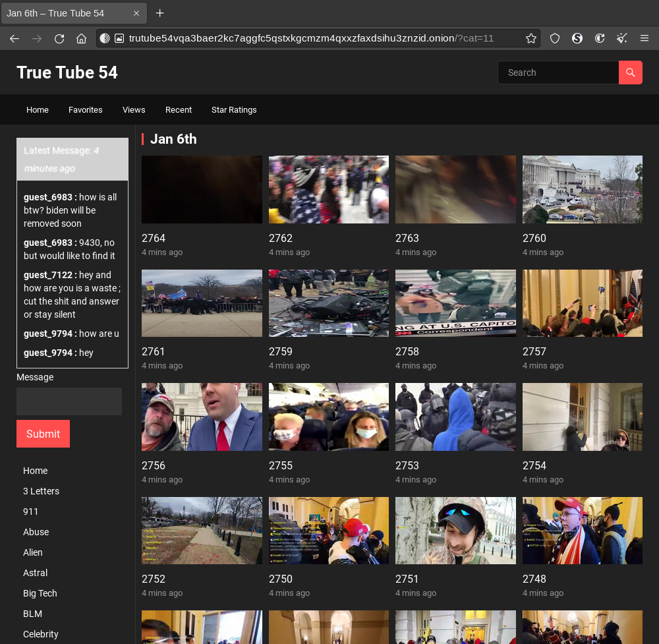Click the red search magnifier button
Screen dimensions: 659x644
click(631, 73)
